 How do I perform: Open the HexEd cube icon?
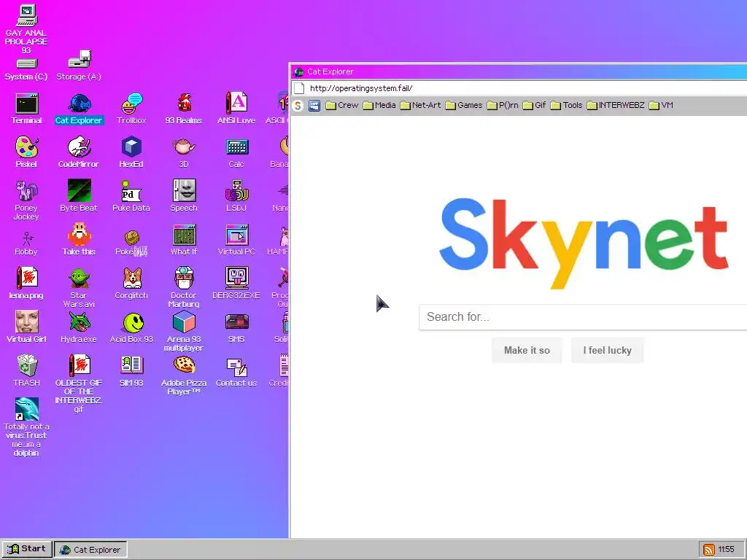[x=131, y=152]
